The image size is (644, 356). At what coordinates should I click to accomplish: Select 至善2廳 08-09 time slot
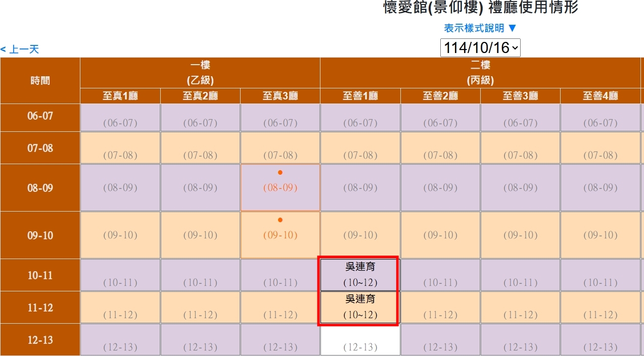(440, 187)
